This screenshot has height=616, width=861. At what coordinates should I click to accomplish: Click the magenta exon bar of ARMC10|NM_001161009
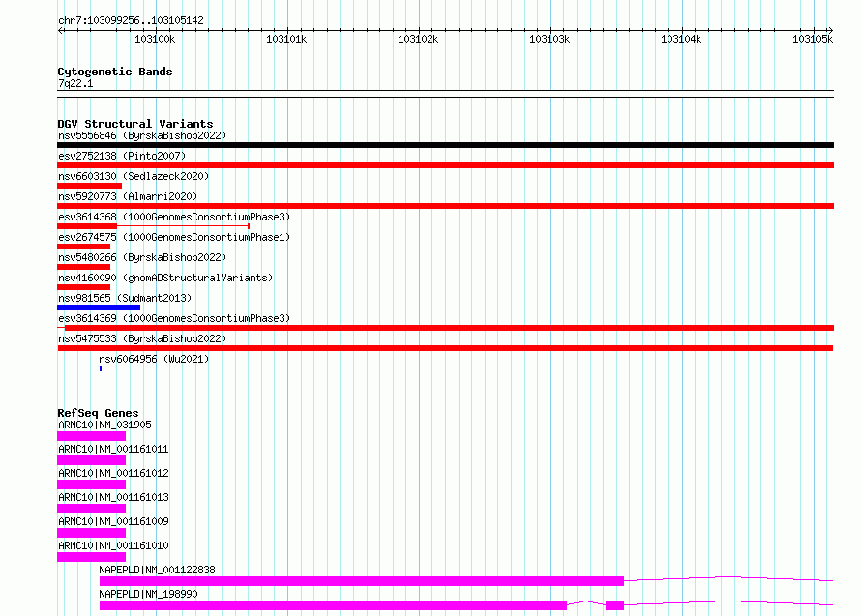click(91, 533)
